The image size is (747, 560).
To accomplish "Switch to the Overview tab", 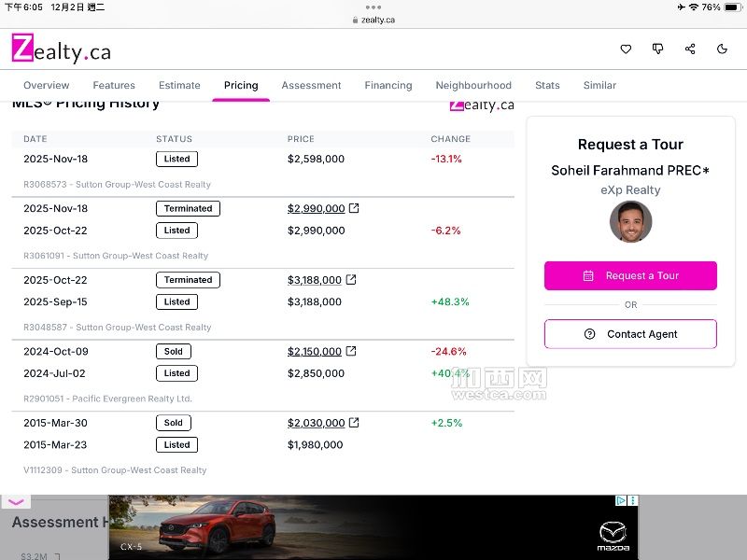I will click(47, 85).
